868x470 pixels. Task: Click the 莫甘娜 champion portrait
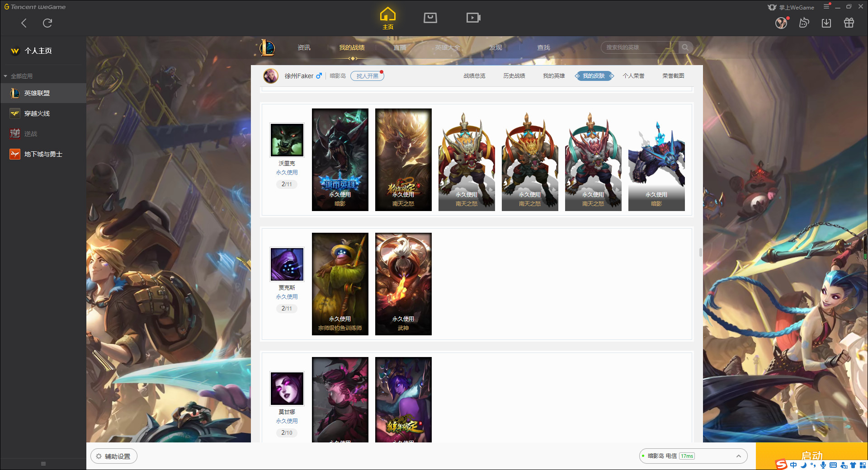tap(287, 389)
